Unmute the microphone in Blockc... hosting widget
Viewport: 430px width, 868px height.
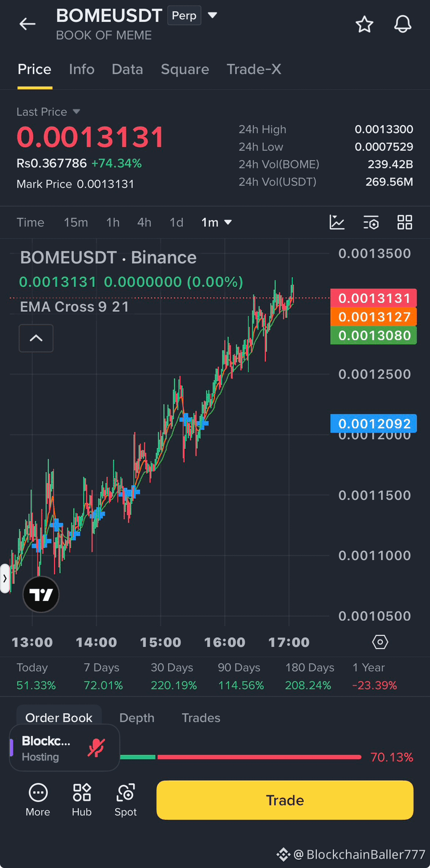click(x=97, y=747)
